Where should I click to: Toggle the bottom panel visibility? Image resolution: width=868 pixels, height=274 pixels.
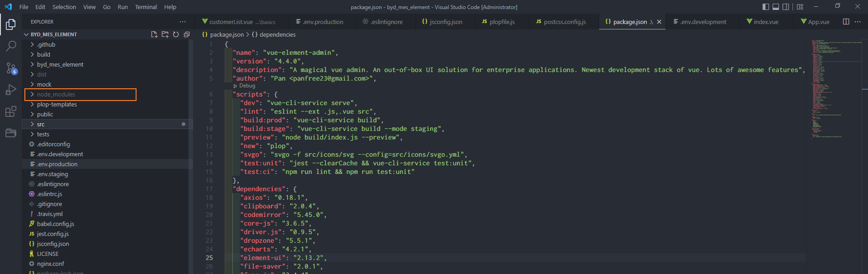tap(776, 7)
